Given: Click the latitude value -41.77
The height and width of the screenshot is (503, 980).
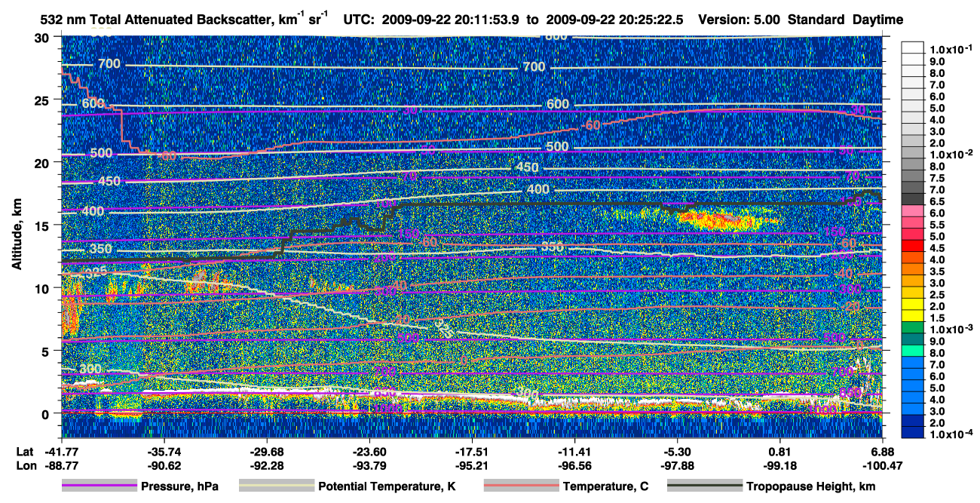Looking at the screenshot, I should (61, 450).
